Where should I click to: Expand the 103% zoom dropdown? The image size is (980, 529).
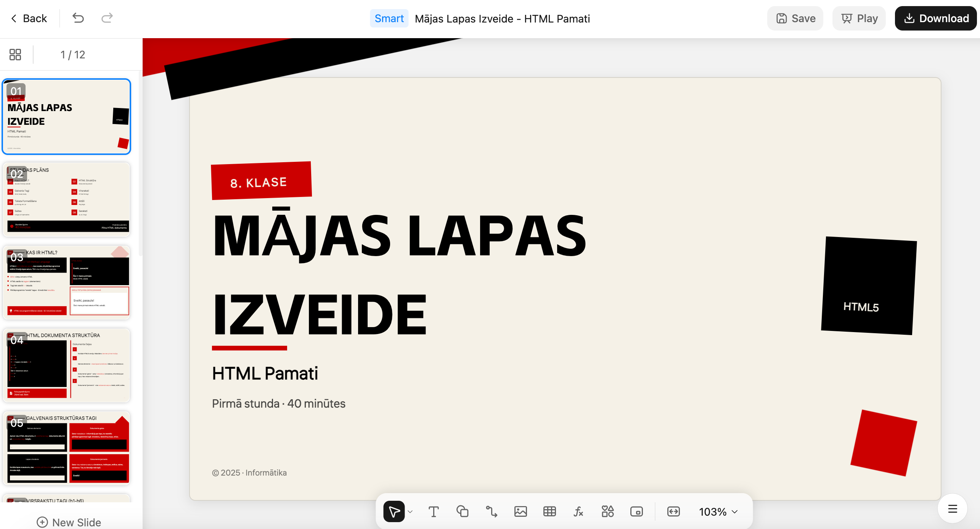718,512
